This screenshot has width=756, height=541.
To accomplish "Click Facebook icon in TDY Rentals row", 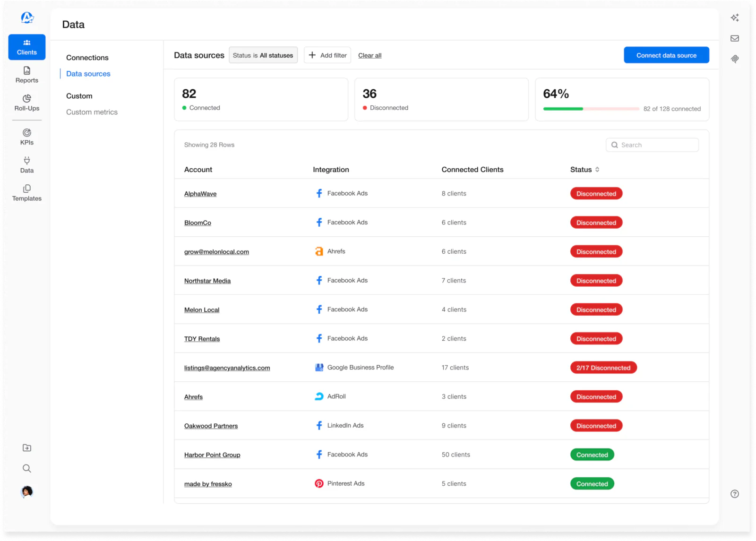I will pyautogui.click(x=319, y=338).
